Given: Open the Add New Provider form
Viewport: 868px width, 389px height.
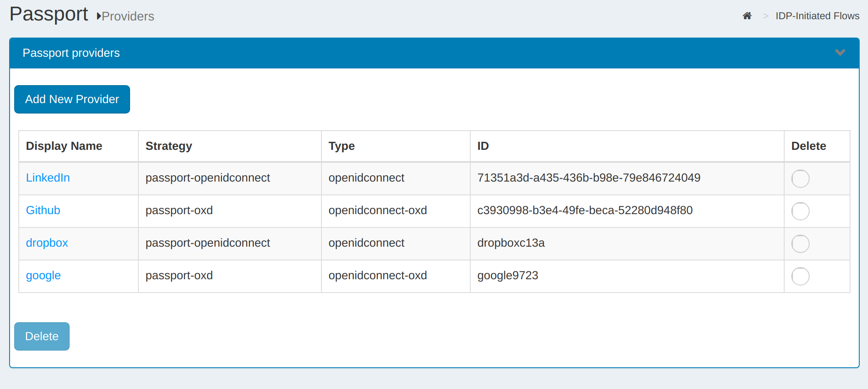Looking at the screenshot, I should [72, 99].
